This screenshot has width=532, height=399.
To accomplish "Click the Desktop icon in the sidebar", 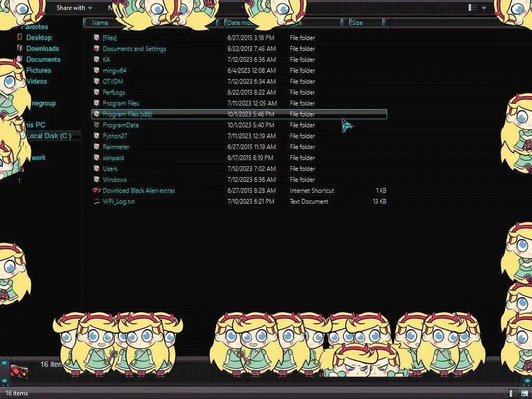I will point(20,37).
